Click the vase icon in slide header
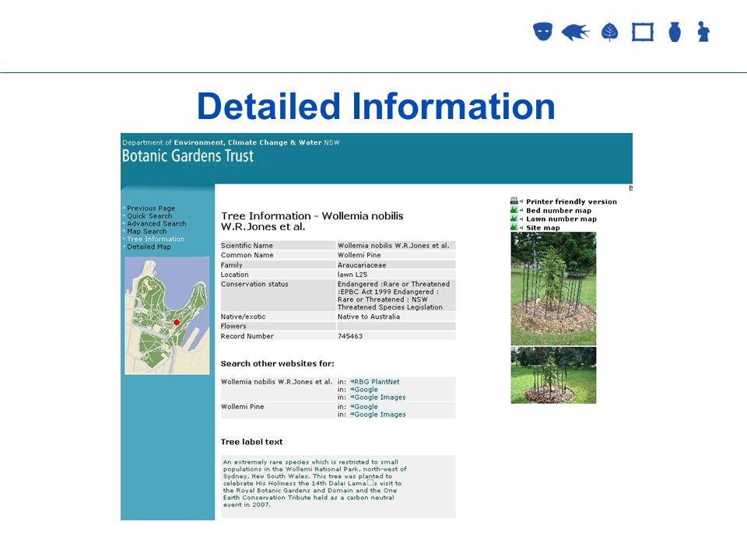 [675, 33]
